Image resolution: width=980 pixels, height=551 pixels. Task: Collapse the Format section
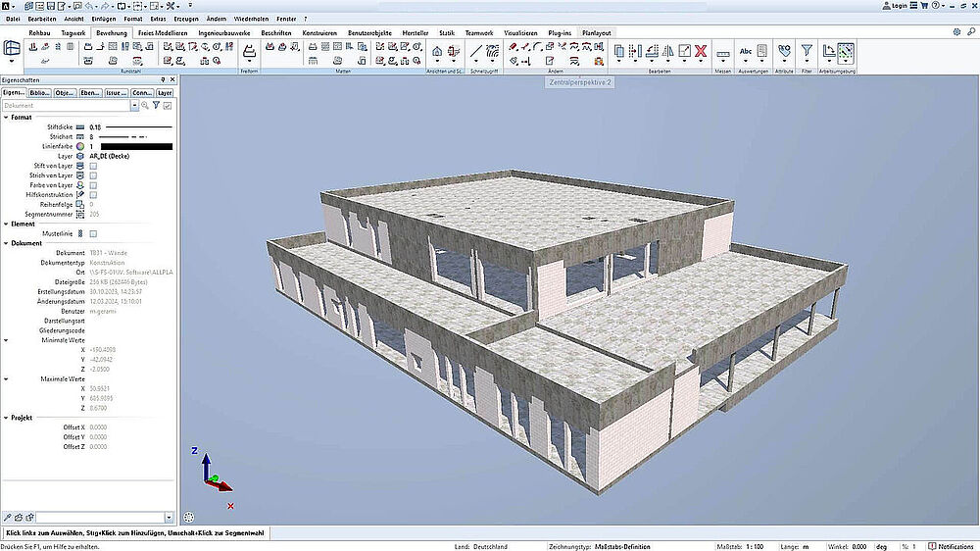click(x=5, y=117)
